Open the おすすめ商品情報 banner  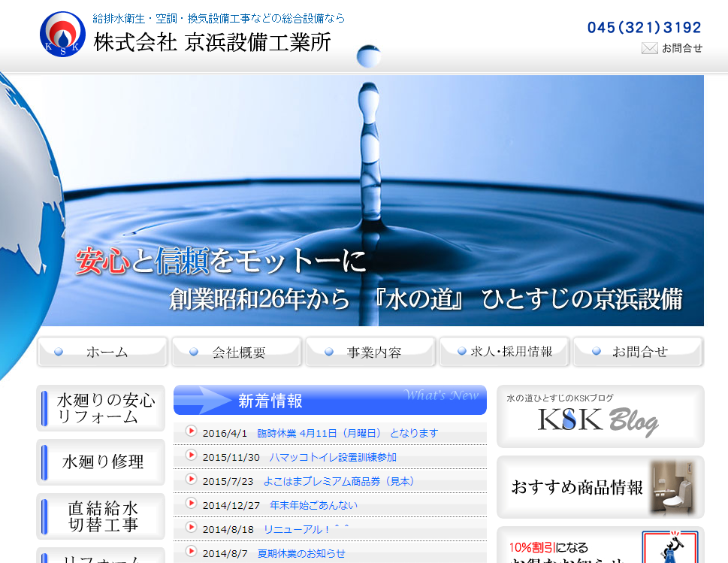click(600, 487)
